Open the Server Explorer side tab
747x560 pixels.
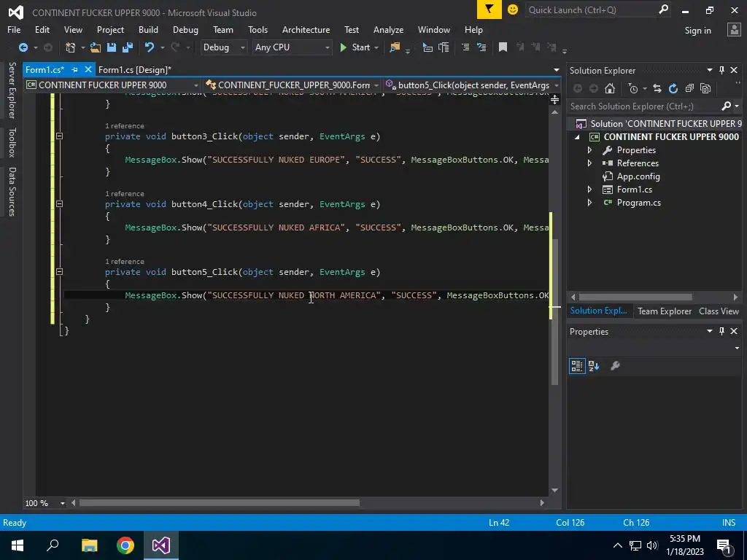tap(12, 90)
